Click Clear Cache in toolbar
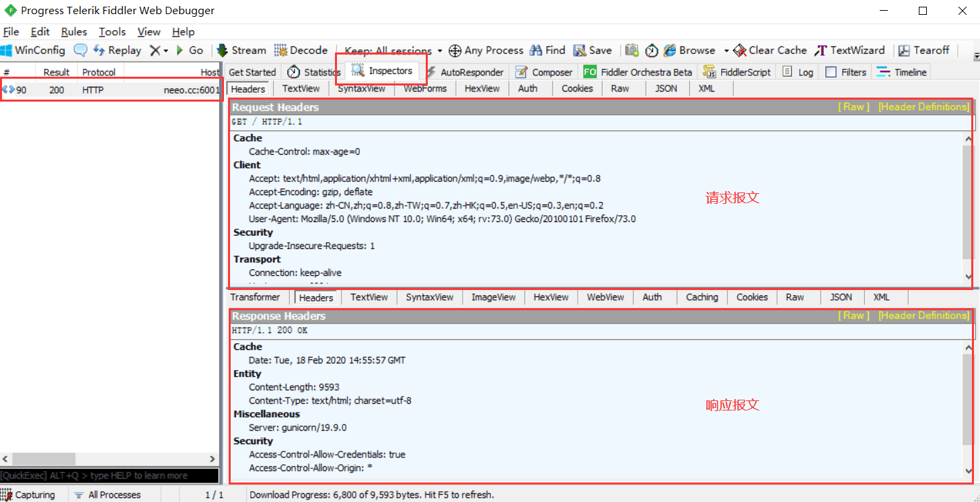The width and height of the screenshot is (980, 502). [x=770, y=50]
